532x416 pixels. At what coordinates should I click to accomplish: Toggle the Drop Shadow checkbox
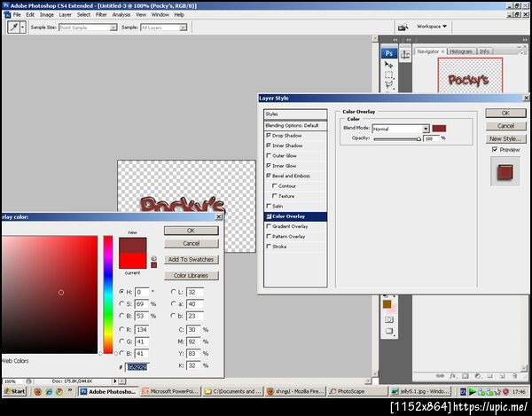point(269,135)
